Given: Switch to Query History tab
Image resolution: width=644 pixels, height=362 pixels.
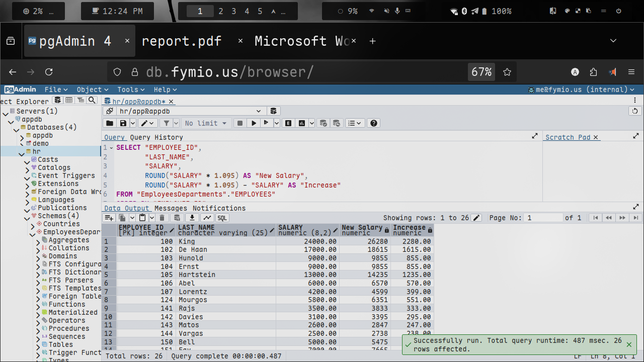Looking at the screenshot, I should [156, 137].
